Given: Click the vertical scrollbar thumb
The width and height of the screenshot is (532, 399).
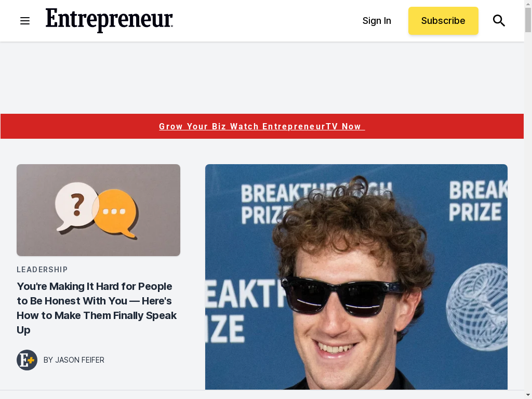Looking at the screenshot, I should pyautogui.click(x=528, y=20).
